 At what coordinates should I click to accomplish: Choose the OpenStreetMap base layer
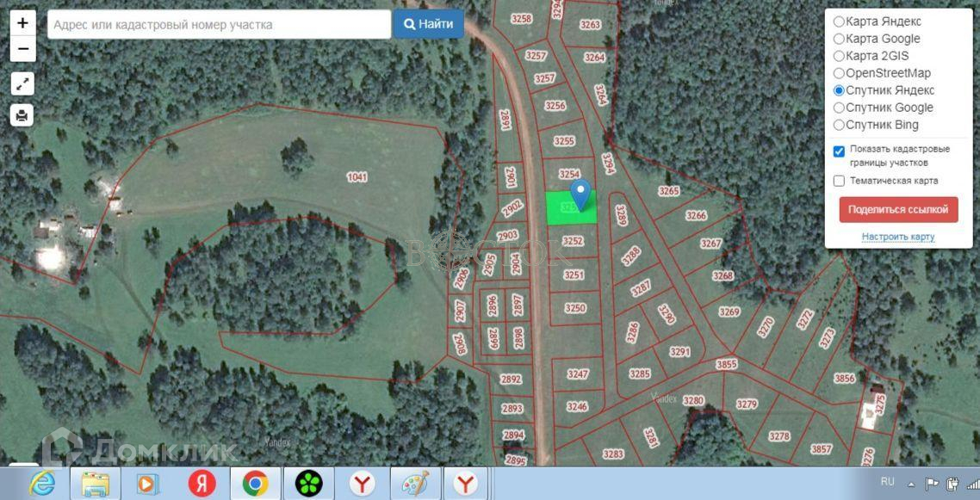tap(839, 73)
